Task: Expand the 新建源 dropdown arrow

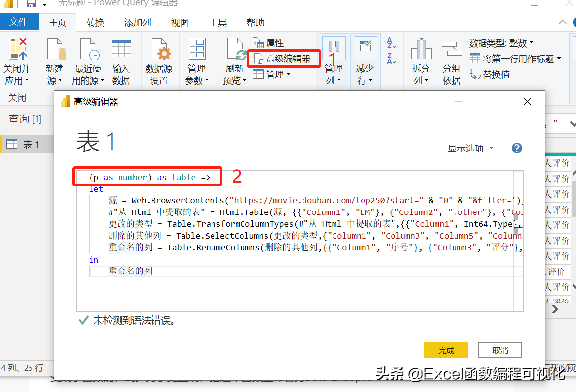Action: coord(60,81)
